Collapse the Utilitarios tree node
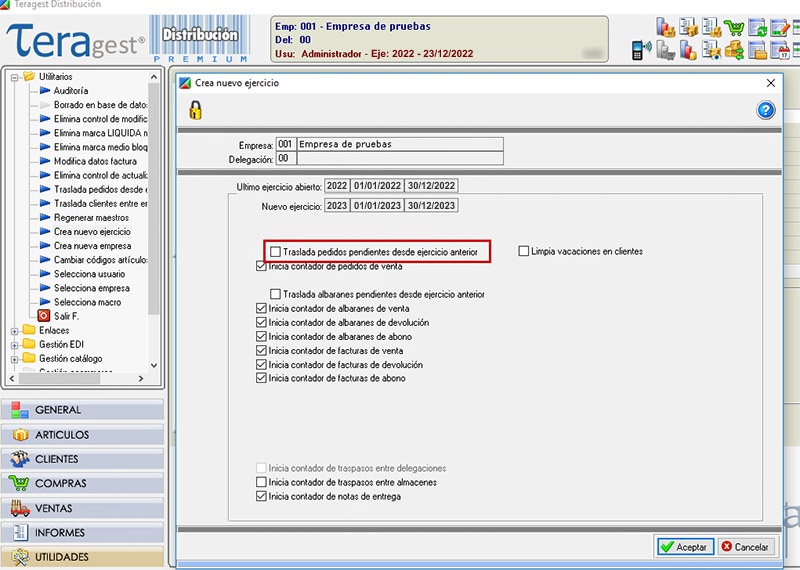 coord(14,78)
